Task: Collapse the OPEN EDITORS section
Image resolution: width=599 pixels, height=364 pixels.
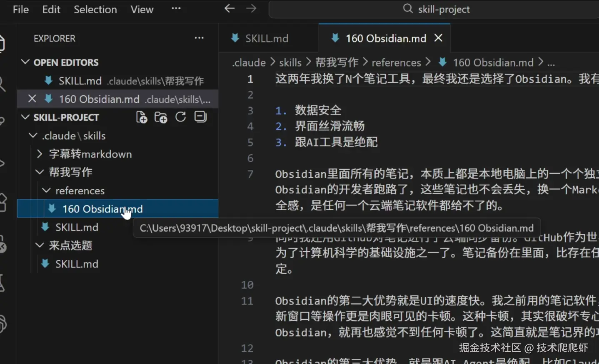Action: [x=25, y=62]
